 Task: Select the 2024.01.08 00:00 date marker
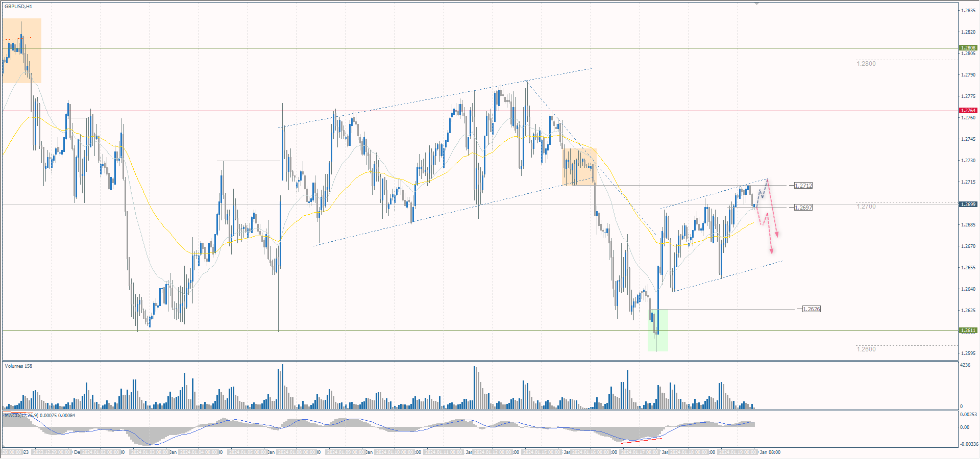tap(297, 452)
